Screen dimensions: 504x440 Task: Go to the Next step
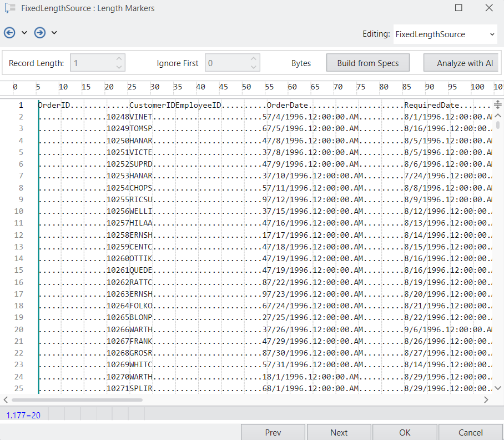[339, 432]
